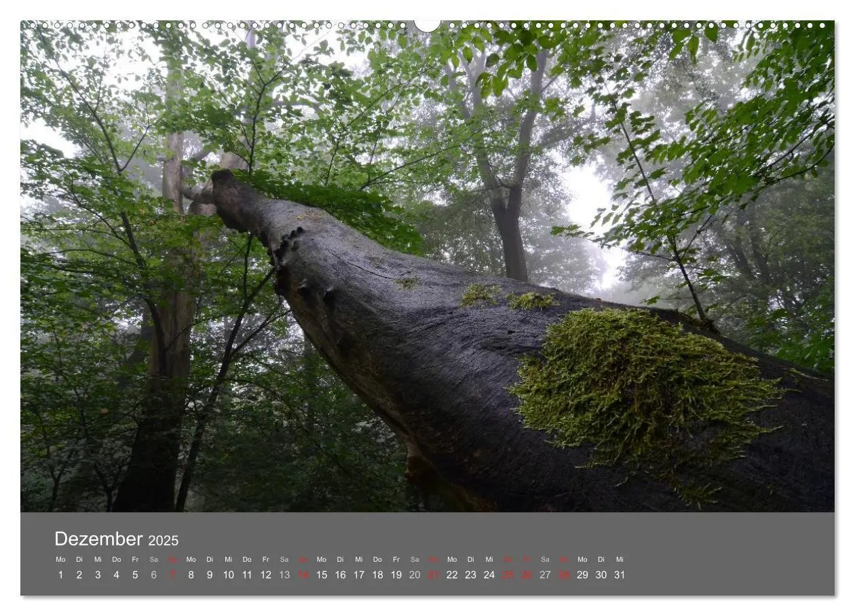Viewport: 855px width, 616px height.
Task: Click the calendar hanging hole notch
Action: click(427, 25)
